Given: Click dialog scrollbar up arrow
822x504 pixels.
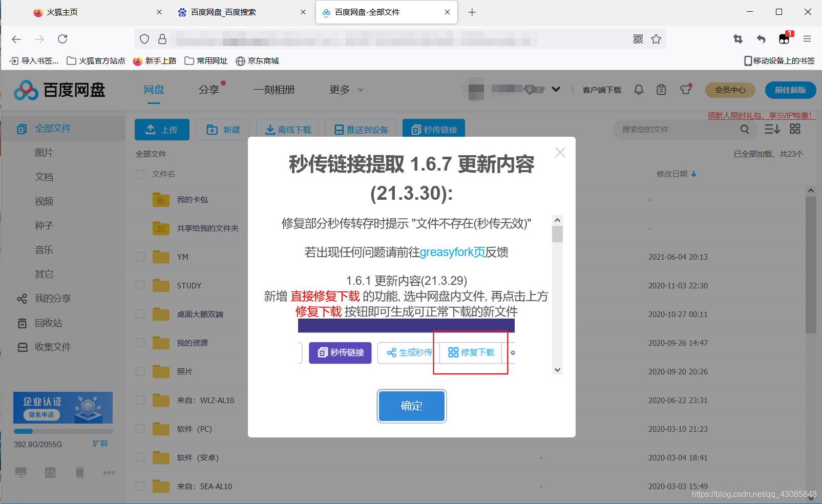Looking at the screenshot, I should click(x=558, y=220).
